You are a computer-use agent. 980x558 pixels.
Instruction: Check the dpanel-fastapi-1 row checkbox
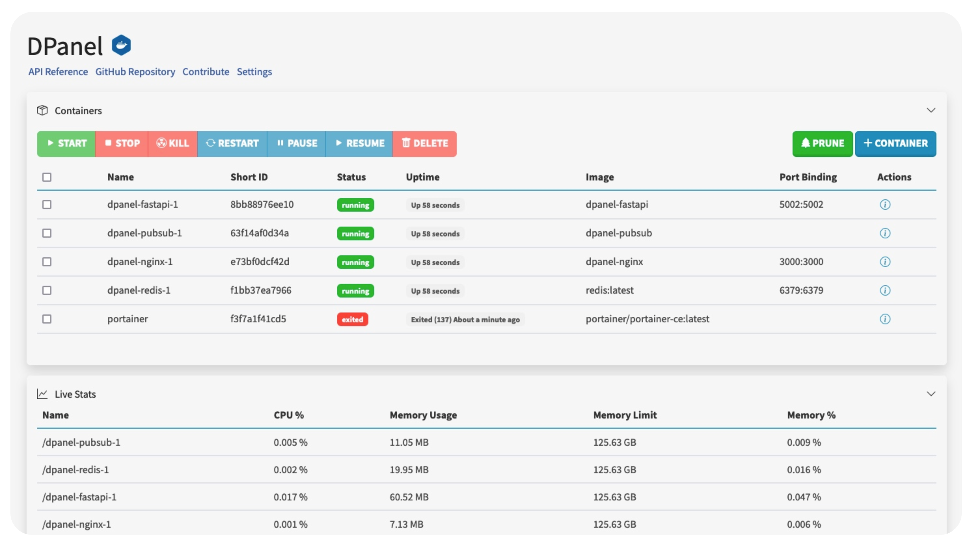pos(47,205)
